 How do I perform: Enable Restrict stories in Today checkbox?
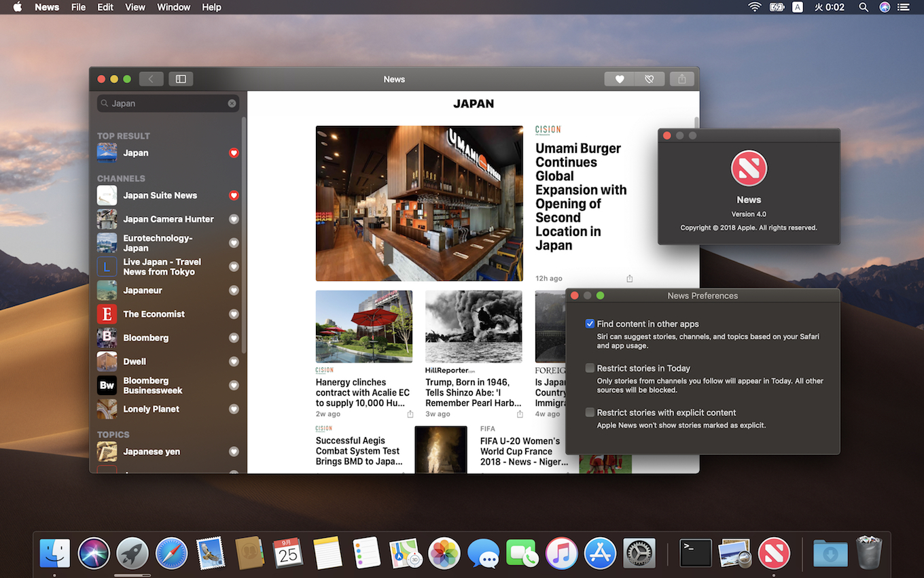coord(590,368)
